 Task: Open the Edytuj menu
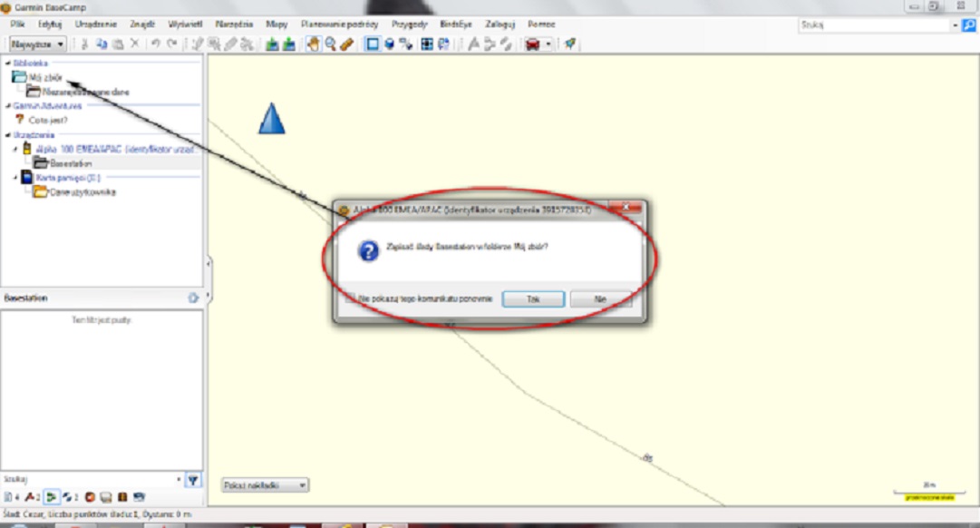[x=49, y=24]
